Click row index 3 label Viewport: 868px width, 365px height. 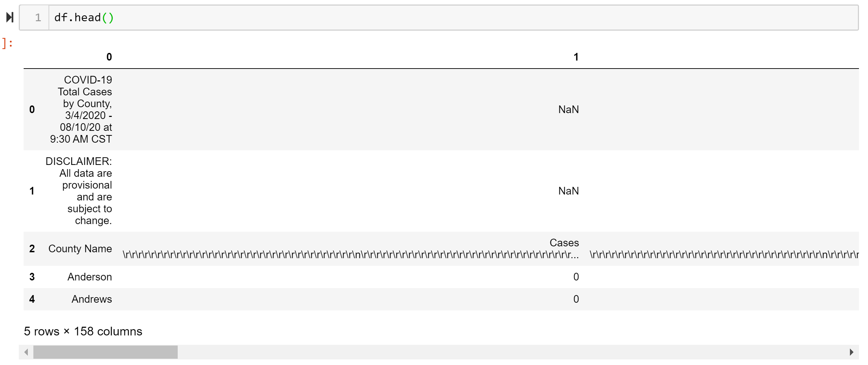pyautogui.click(x=32, y=277)
